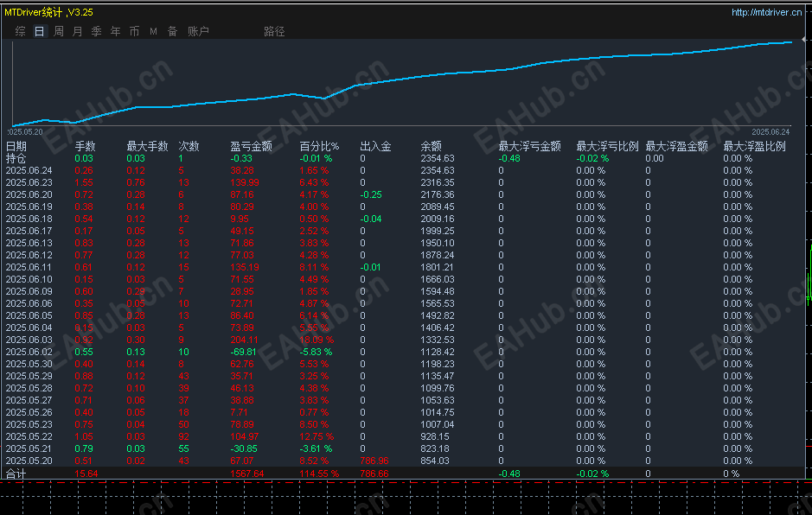
Task: Select the 2025.06.18 date row
Action: point(404,219)
